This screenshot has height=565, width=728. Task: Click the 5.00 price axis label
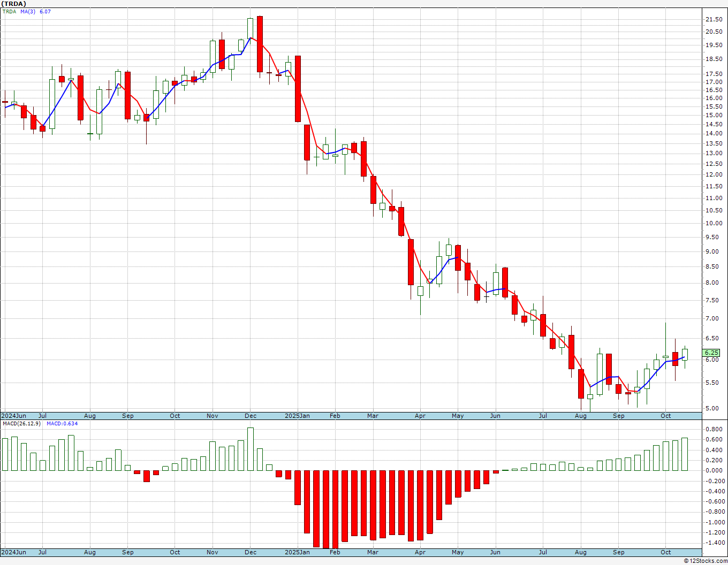[x=713, y=408]
